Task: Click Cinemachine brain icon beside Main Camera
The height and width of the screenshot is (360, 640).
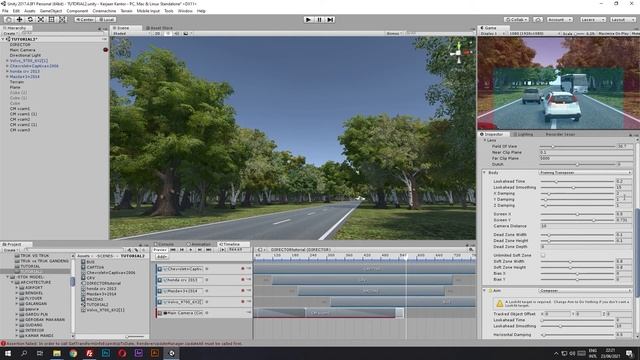Action: click(x=105, y=50)
